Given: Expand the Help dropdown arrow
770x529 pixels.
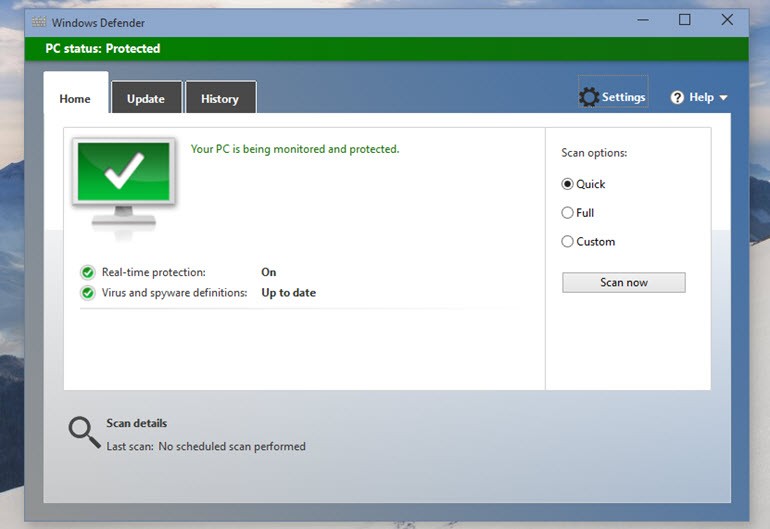Looking at the screenshot, I should click(x=723, y=98).
